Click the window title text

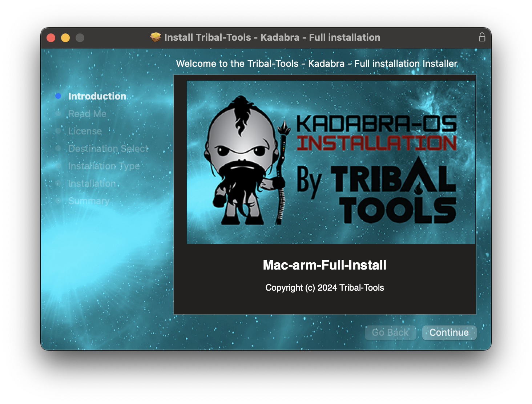point(272,37)
